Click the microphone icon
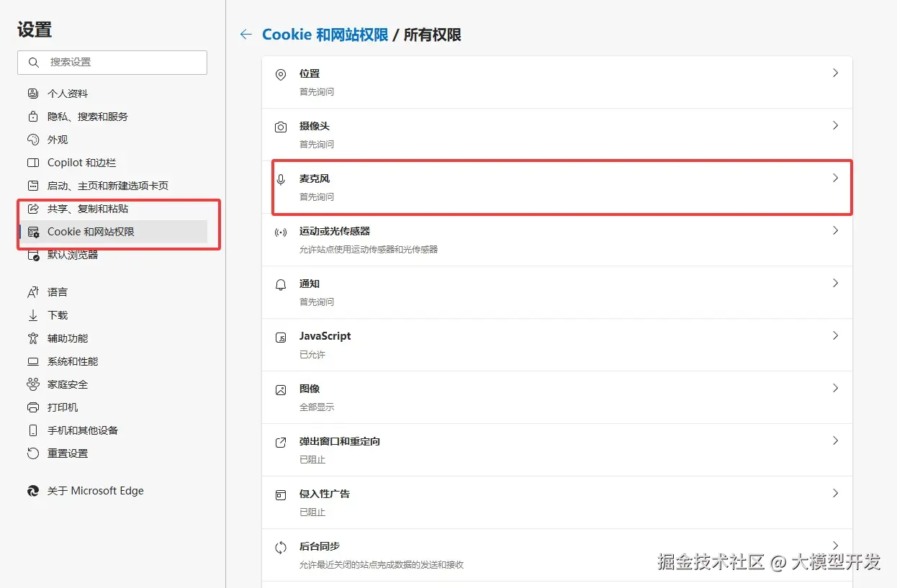This screenshot has width=897, height=588. pyautogui.click(x=281, y=179)
